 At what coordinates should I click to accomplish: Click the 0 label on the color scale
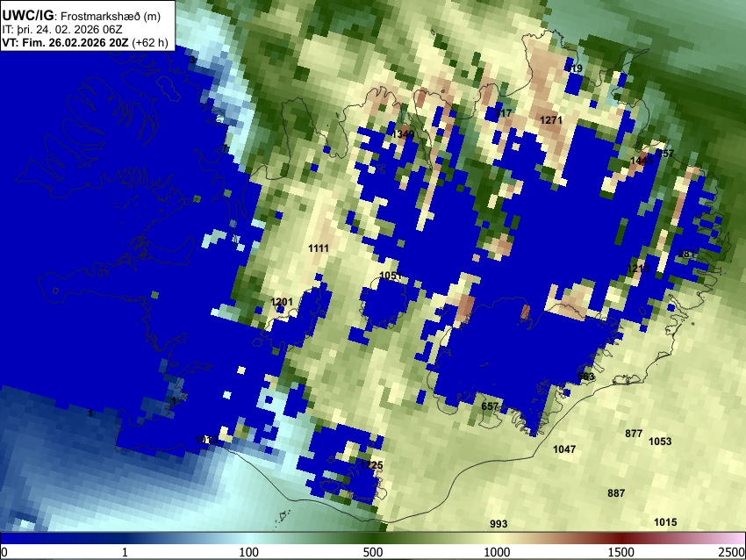point(4,552)
